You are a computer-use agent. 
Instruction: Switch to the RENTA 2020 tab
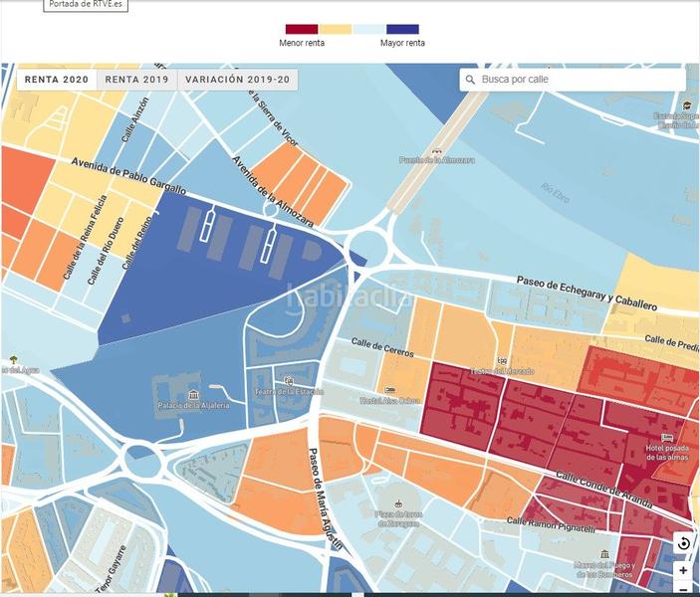tap(57, 80)
